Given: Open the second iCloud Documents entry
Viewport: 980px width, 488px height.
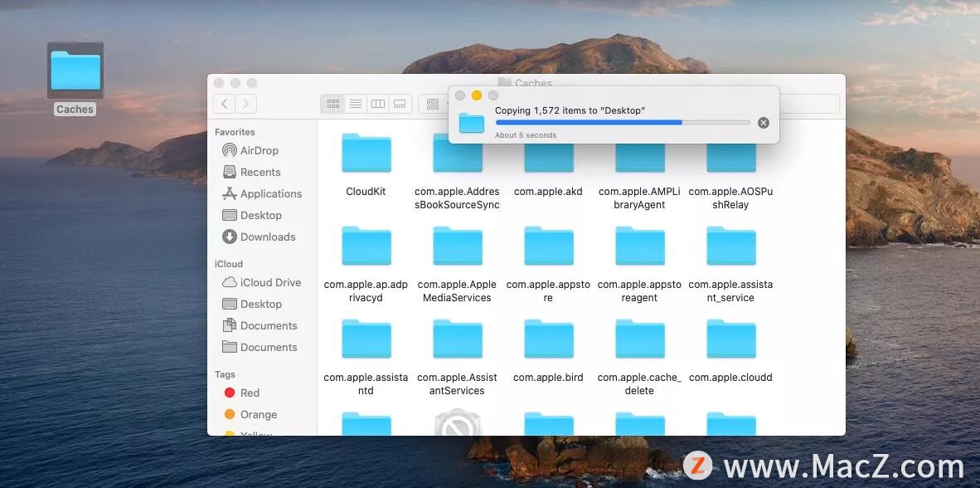Looking at the screenshot, I should pos(260,347).
